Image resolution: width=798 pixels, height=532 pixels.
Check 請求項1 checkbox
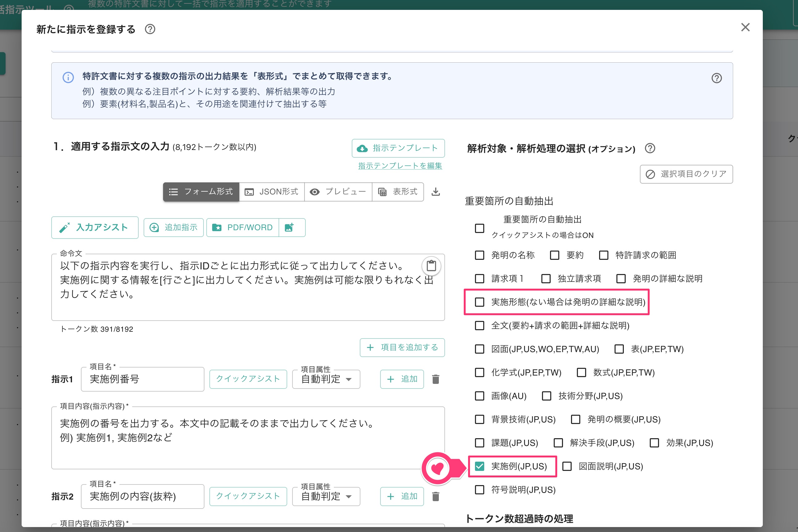point(479,279)
